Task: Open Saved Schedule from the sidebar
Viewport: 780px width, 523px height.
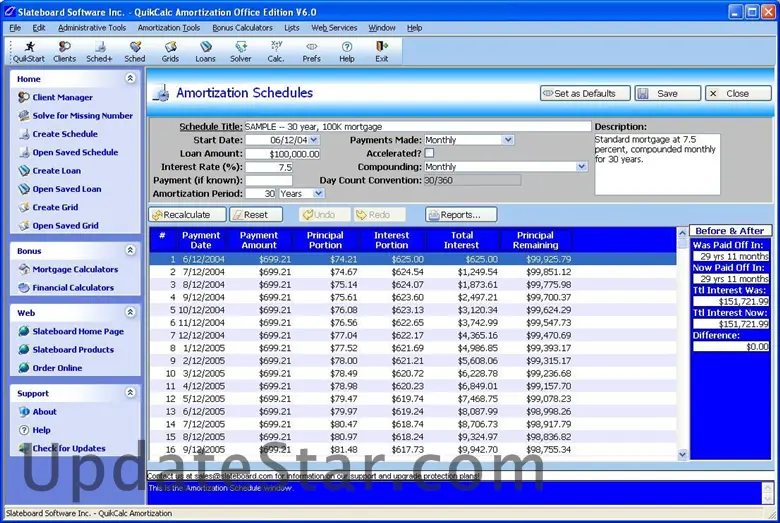Action: pos(69,152)
